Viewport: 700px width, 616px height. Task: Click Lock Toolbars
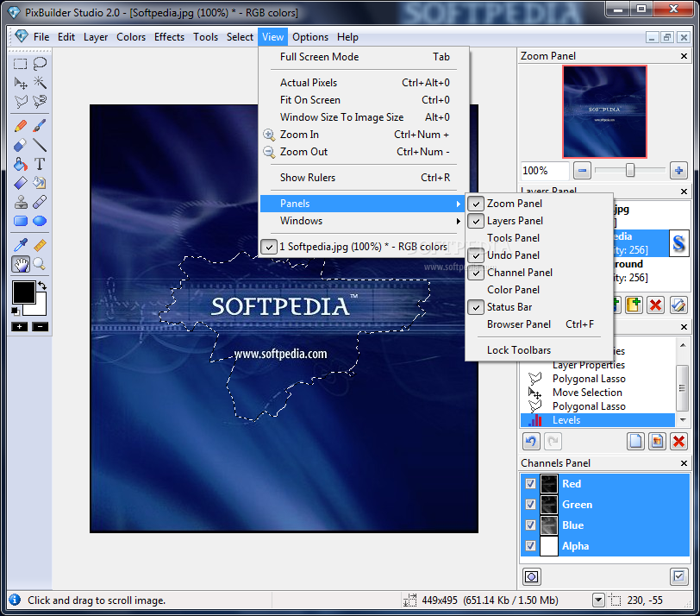(539, 350)
